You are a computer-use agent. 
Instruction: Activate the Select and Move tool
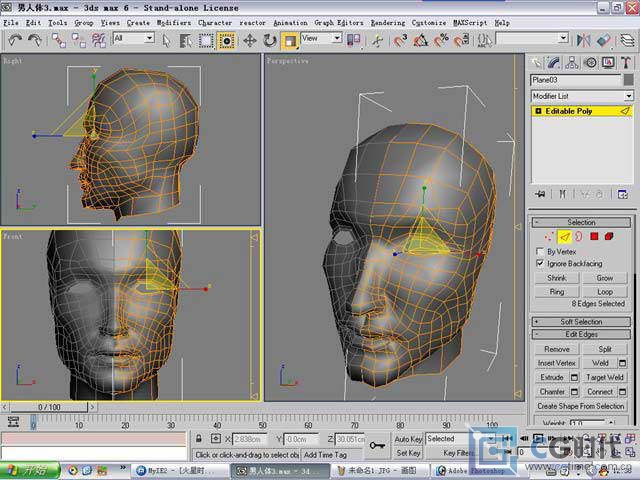[250, 40]
